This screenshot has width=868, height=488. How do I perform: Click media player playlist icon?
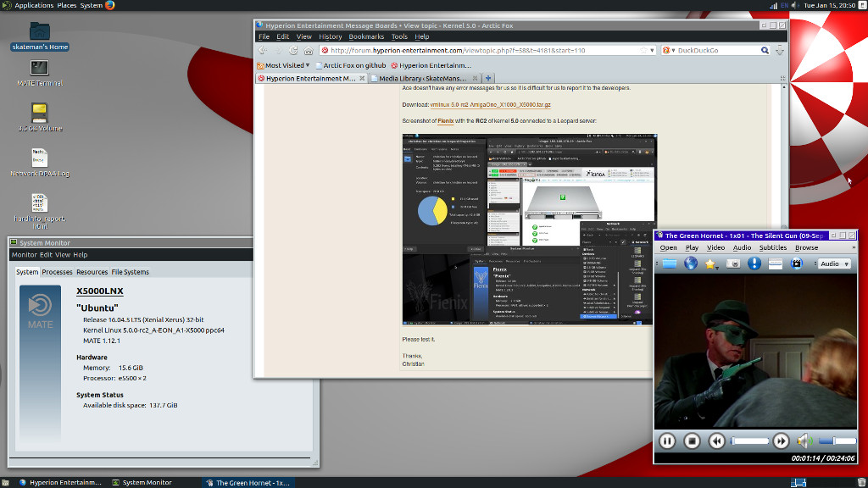coord(775,264)
